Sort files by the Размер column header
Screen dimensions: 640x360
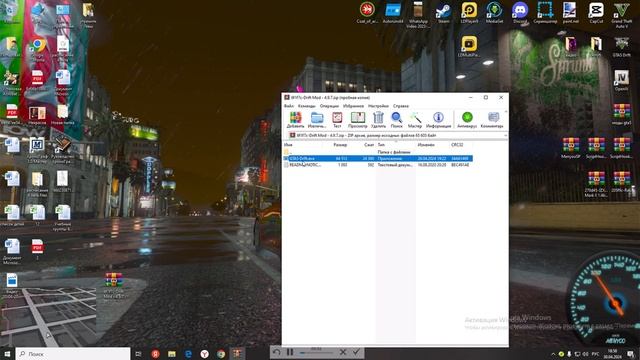[x=340, y=145]
